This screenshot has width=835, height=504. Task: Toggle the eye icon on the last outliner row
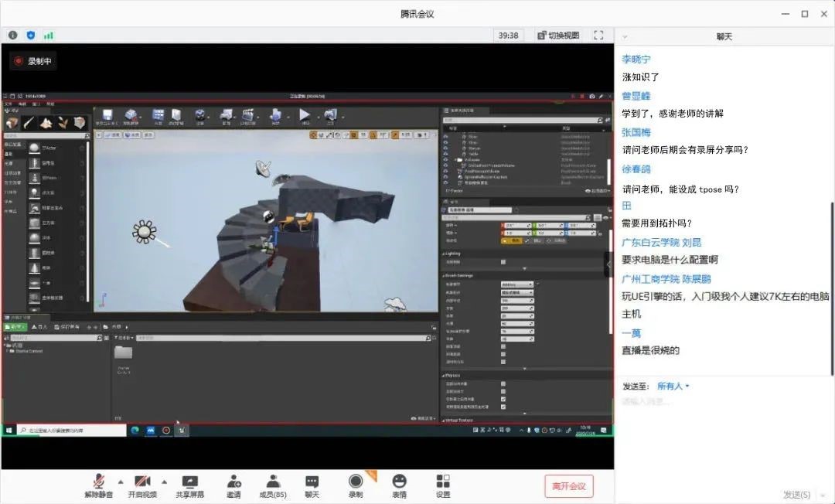click(446, 183)
